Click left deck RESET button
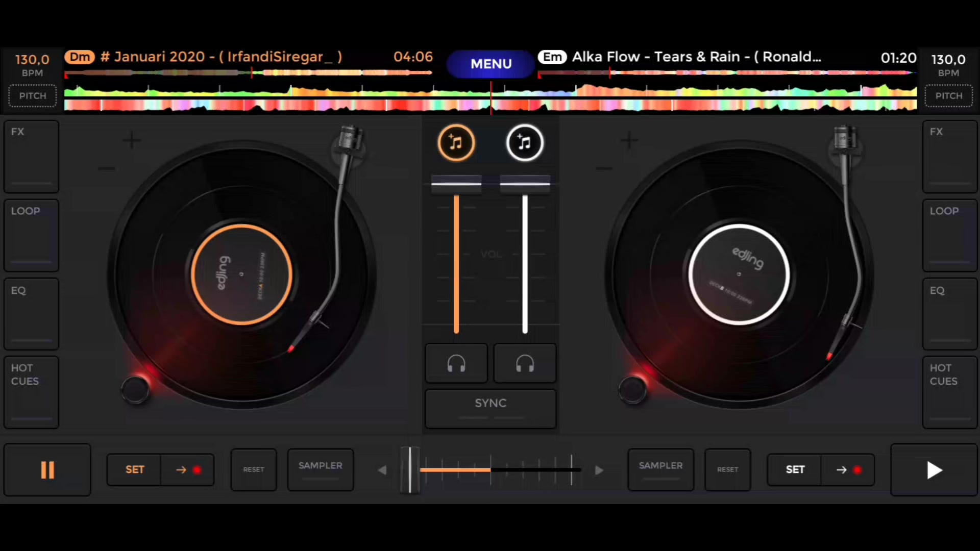The image size is (980, 551). (x=254, y=469)
